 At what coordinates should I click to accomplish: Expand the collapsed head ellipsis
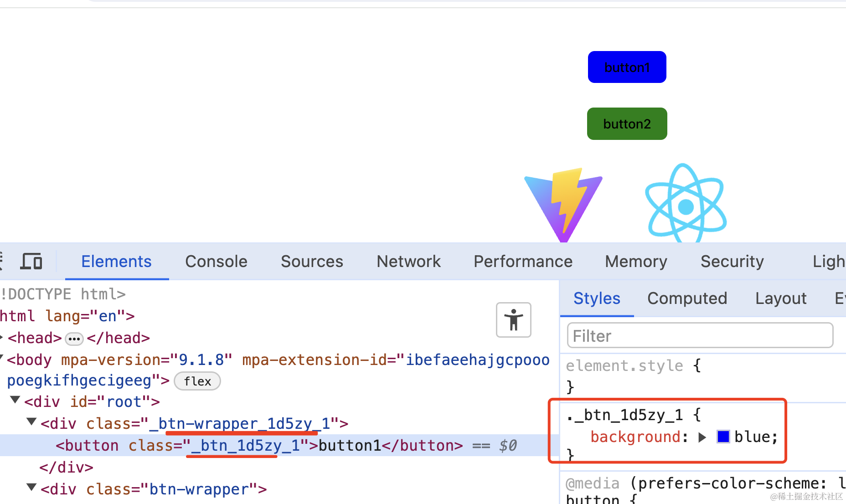click(74, 339)
